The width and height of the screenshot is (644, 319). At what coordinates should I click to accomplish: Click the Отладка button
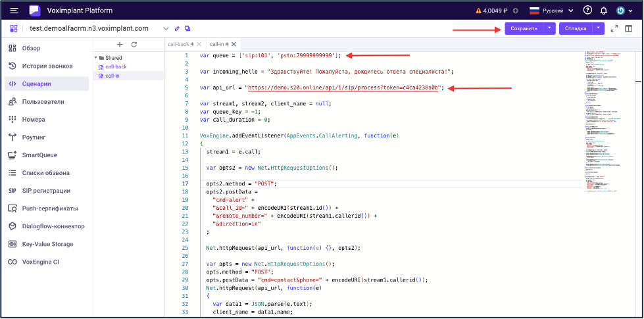click(x=575, y=28)
